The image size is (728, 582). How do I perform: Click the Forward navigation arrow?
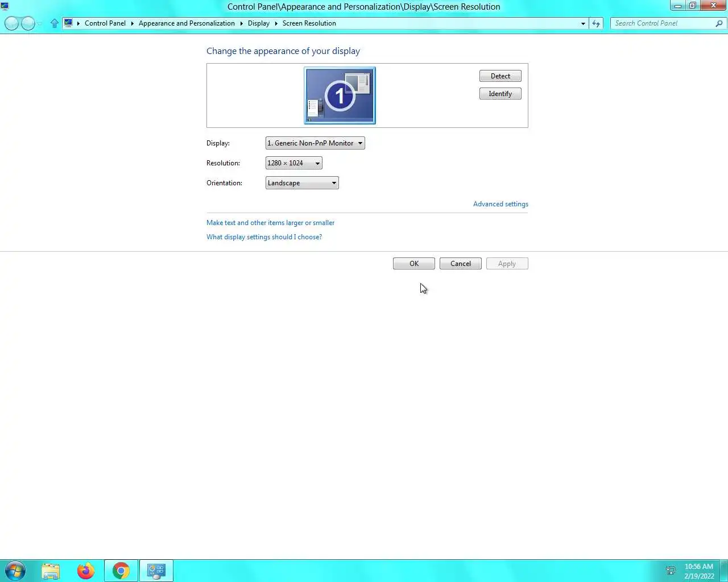click(28, 23)
